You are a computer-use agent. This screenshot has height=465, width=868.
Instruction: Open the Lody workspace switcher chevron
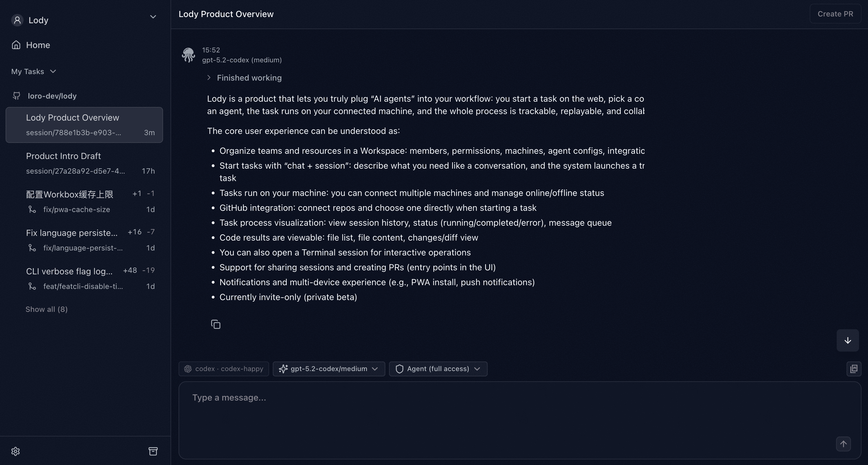(153, 17)
